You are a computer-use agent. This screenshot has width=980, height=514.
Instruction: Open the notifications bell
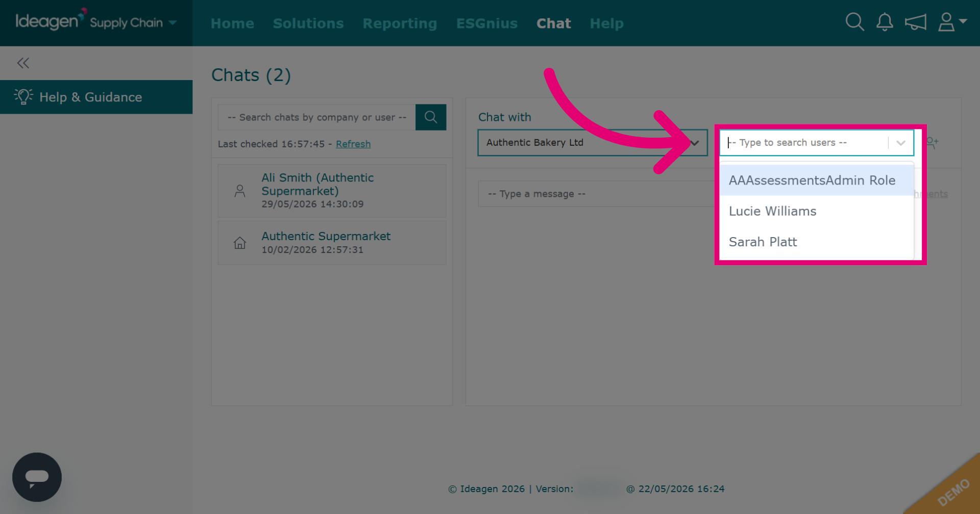885,22
